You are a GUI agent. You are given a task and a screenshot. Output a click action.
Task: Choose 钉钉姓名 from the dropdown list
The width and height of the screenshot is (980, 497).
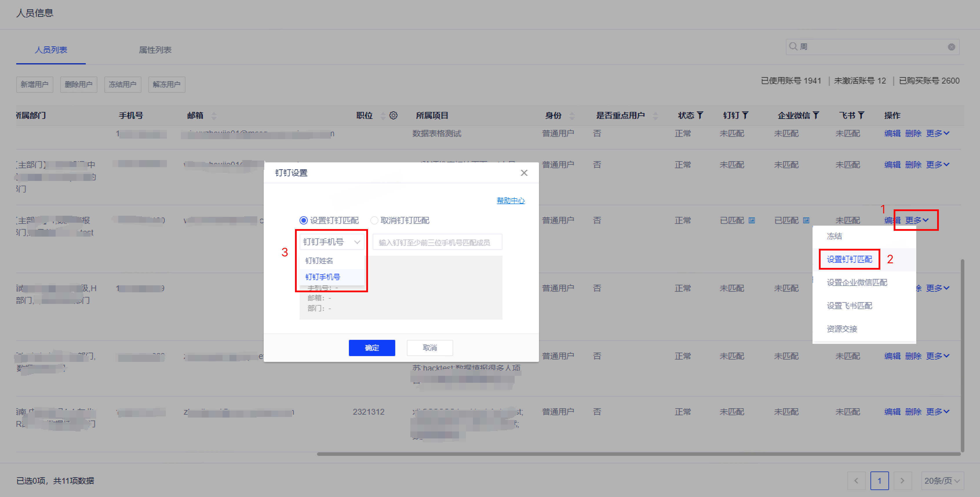(x=319, y=261)
